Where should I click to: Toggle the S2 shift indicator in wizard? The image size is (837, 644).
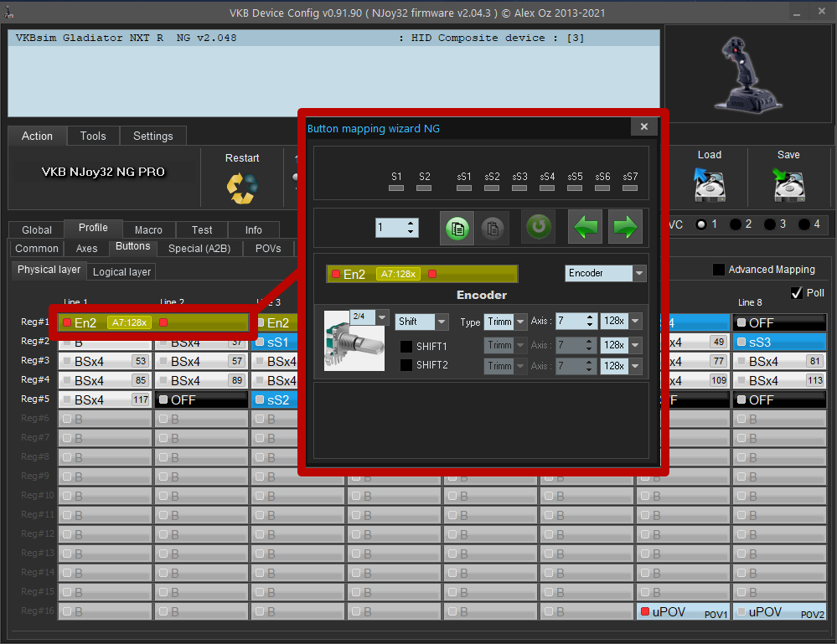[424, 188]
